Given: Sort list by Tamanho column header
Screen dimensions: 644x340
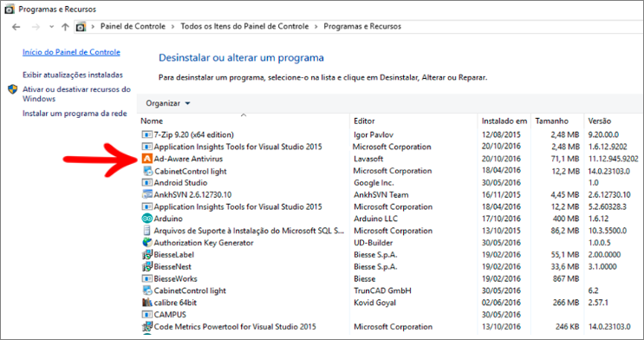Looking at the screenshot, I should [x=551, y=121].
